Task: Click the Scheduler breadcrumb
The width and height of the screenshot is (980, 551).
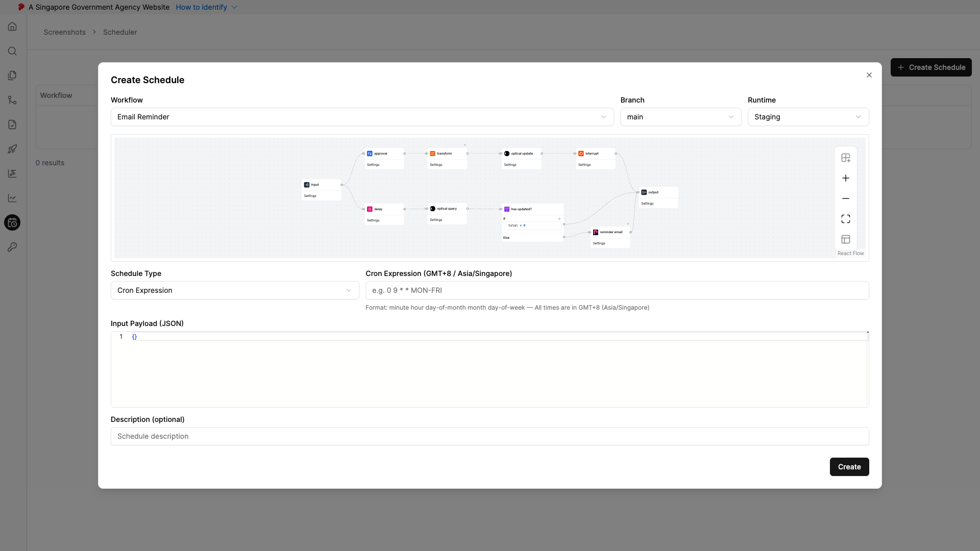Action: [x=120, y=32]
